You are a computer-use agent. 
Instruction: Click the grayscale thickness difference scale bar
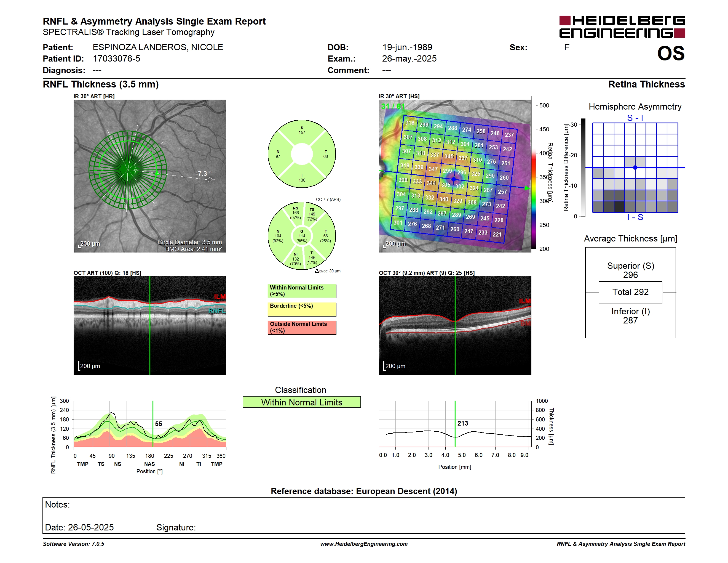(583, 168)
